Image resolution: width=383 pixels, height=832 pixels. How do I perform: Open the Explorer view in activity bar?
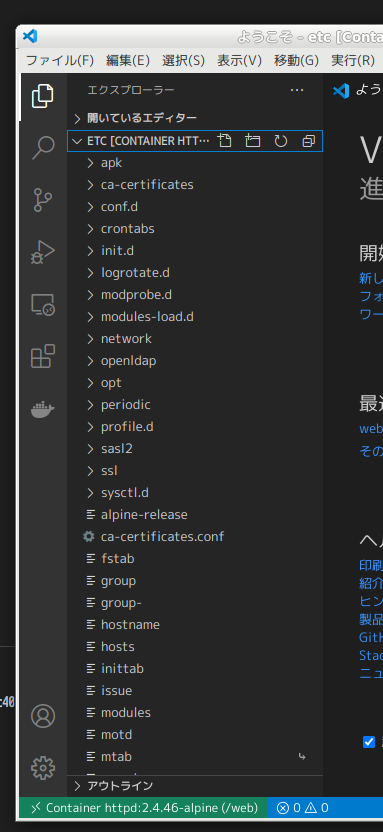click(x=42, y=96)
